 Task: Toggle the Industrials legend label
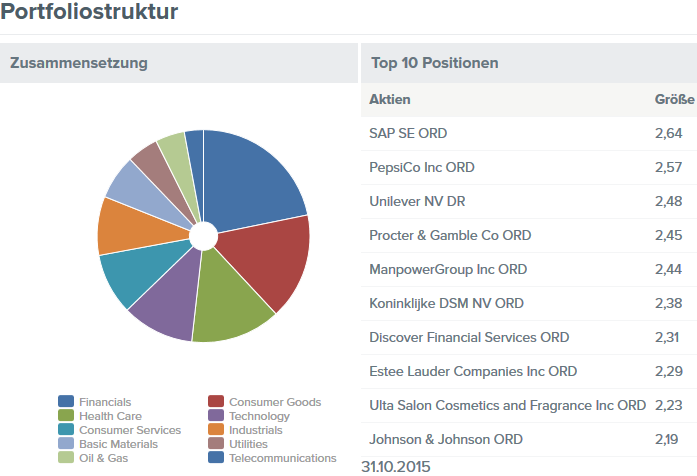click(x=255, y=430)
